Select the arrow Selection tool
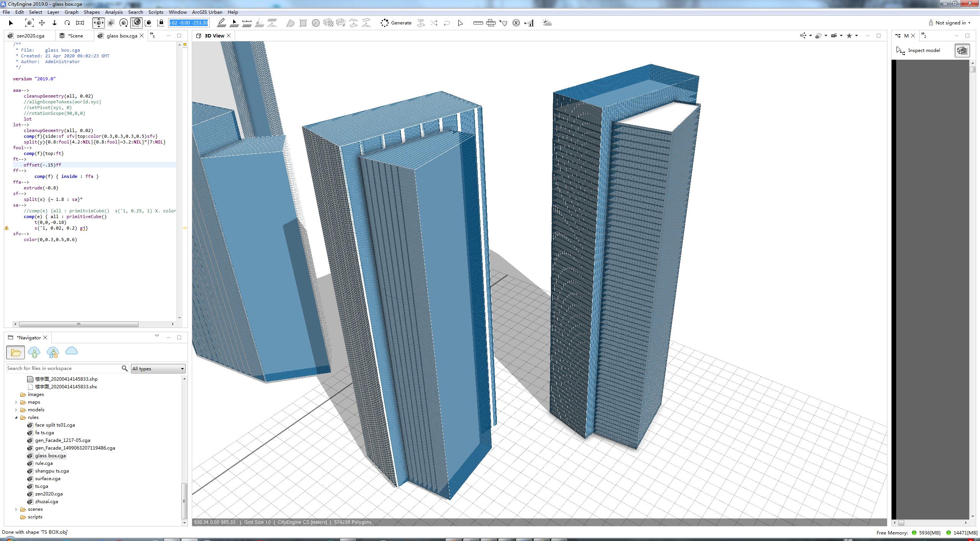Image resolution: width=980 pixels, height=541 pixels. point(11,23)
